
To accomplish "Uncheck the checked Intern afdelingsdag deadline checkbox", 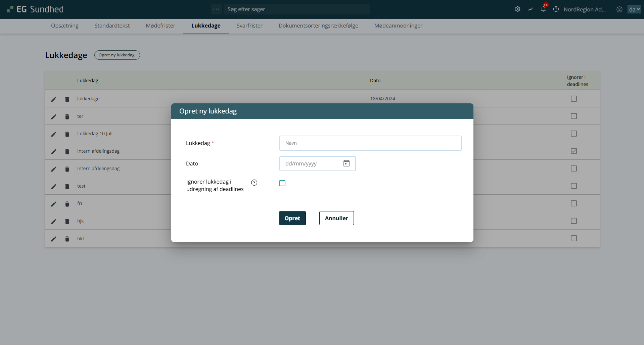I will point(573,151).
